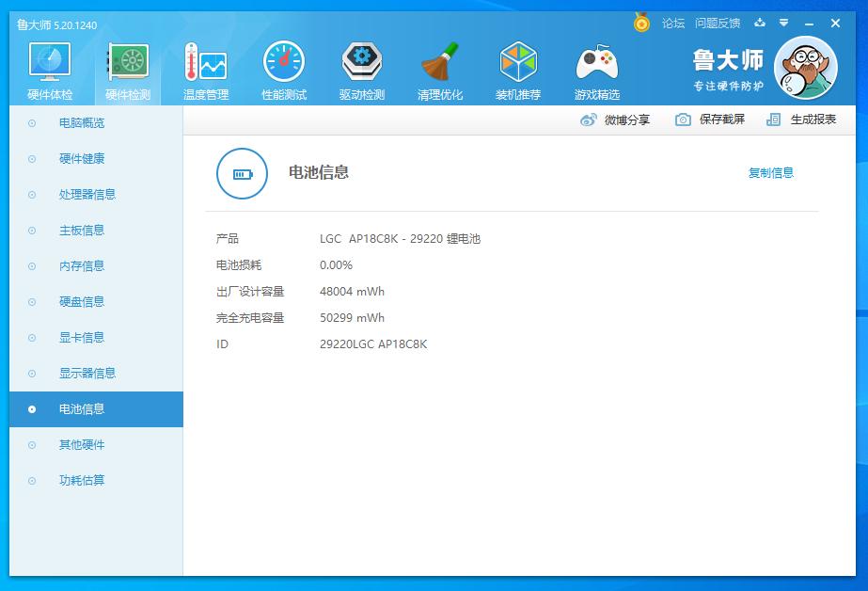Viewport: 868px width, 591px height.
Task: Click the 复制信息 copy info link
Action: [x=770, y=173]
